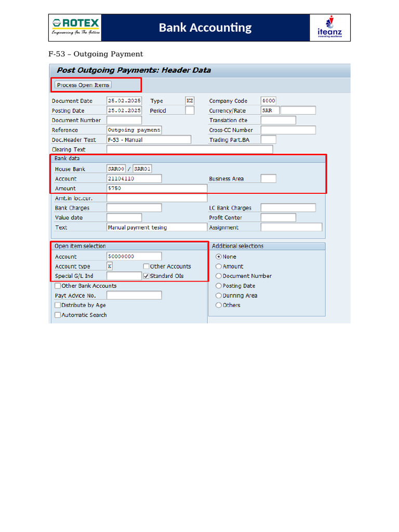Click the F-53 – Outgoing Payment heading
Screen dimensions: 399x532
[96, 54]
